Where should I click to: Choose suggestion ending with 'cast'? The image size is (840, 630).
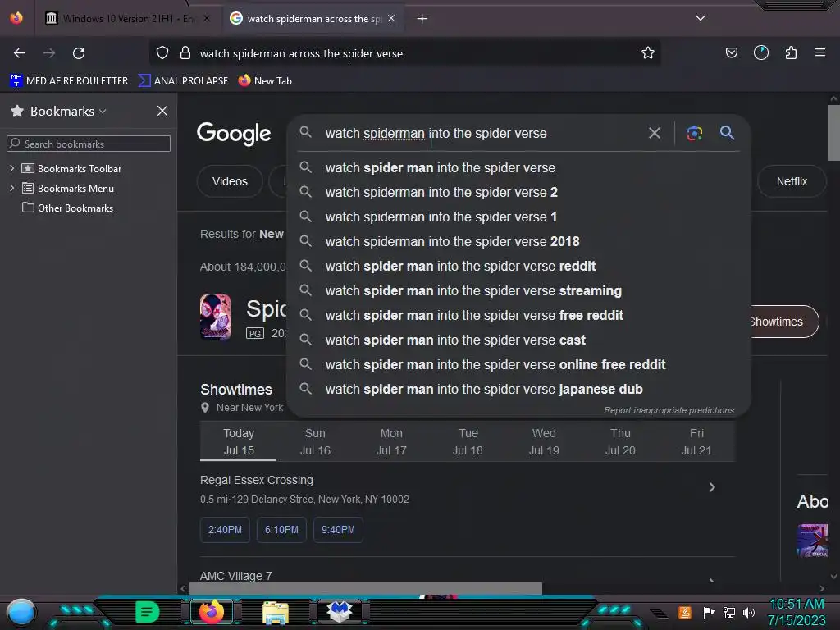pyautogui.click(x=518, y=340)
